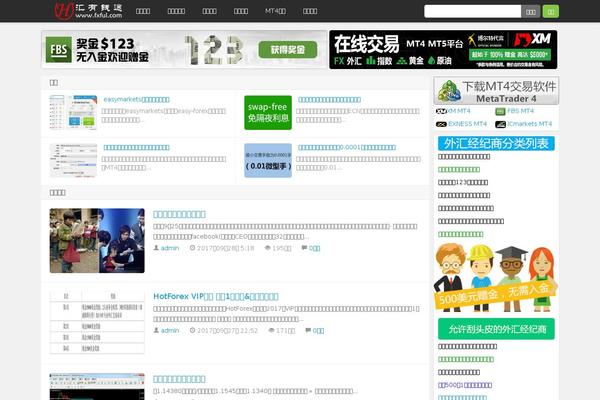This screenshot has height=400, width=600.
Task: Click the green FBS logo in the $123 banner
Action: tap(59, 49)
